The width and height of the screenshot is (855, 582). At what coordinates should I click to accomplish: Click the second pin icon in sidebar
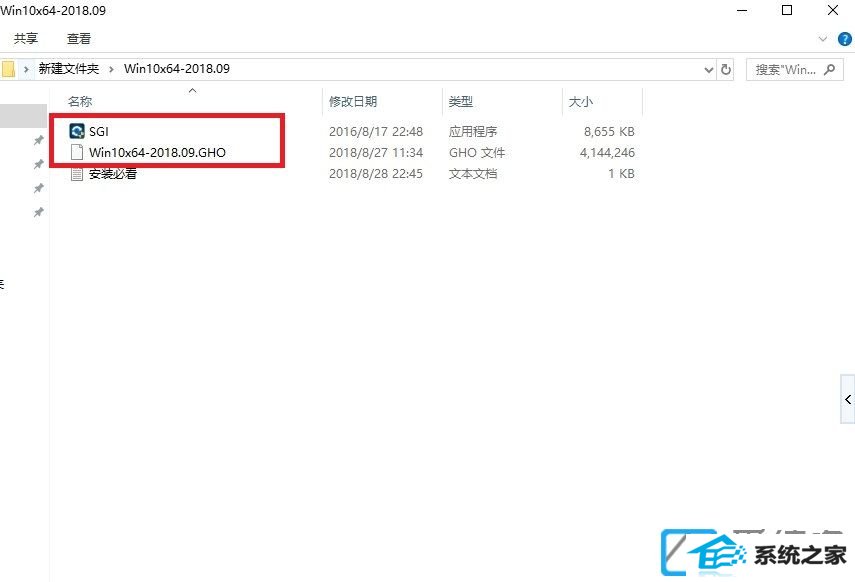[x=38, y=164]
